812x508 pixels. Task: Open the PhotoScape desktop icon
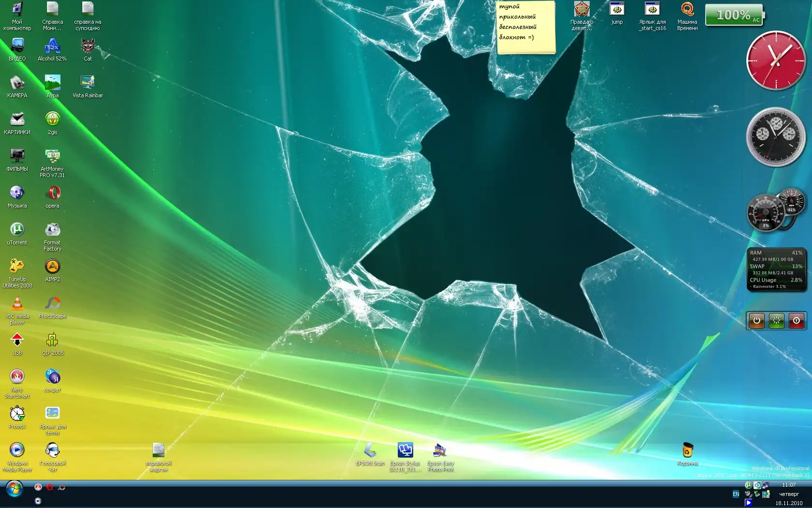click(x=52, y=303)
